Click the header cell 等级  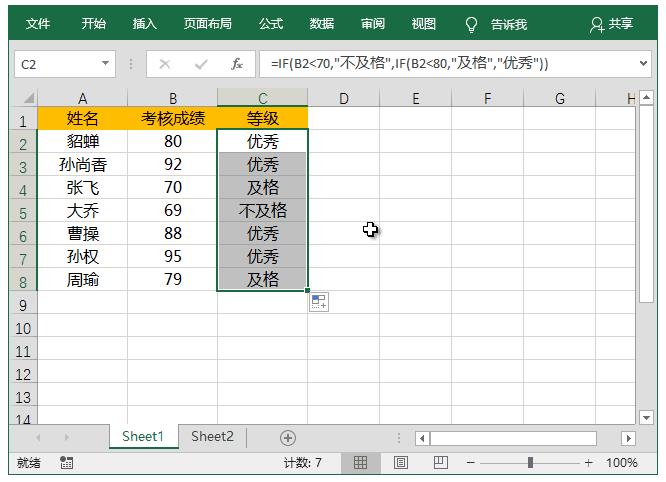[262, 118]
